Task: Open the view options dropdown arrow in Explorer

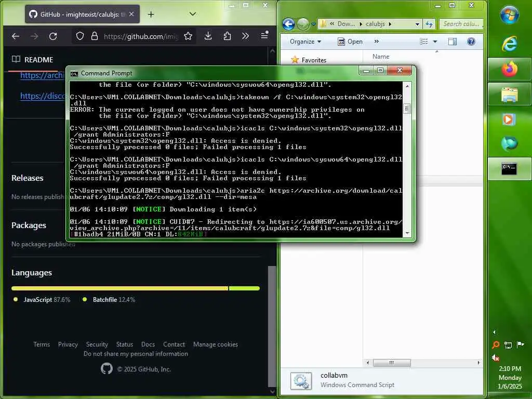Action: click(x=435, y=42)
